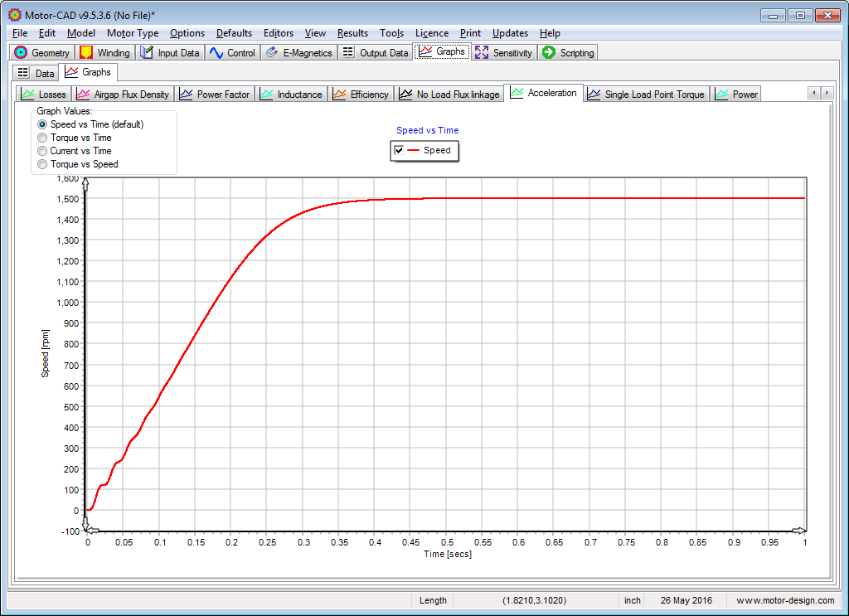Click the Acceleration graph icon

click(517, 93)
